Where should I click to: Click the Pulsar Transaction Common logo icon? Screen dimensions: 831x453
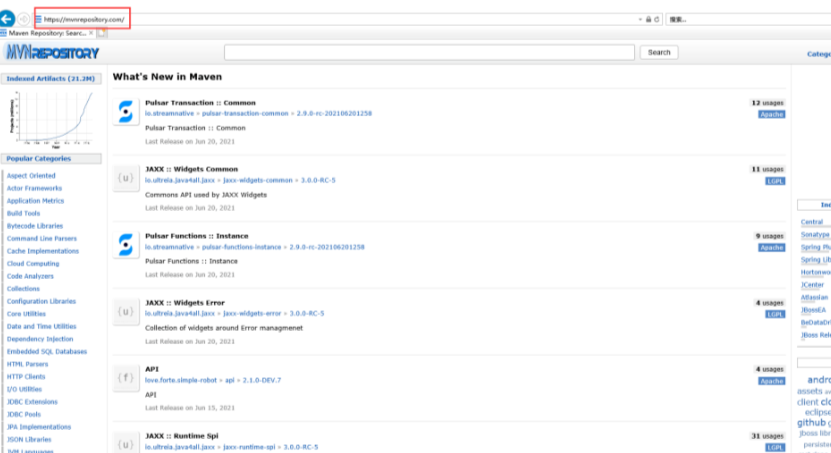coord(126,112)
